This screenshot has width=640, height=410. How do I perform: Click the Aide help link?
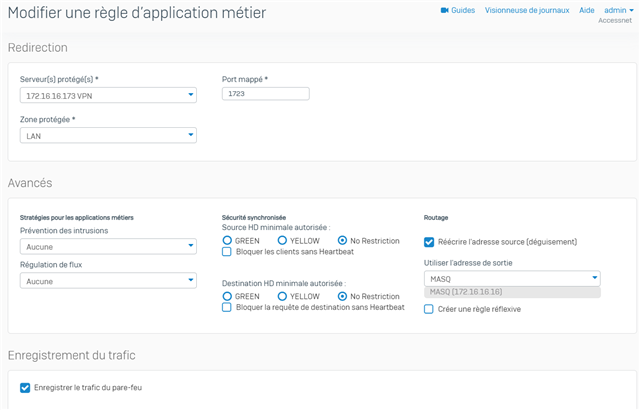(587, 10)
